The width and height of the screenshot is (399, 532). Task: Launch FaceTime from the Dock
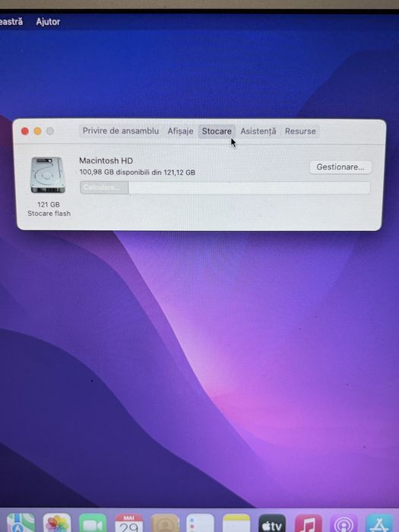point(93,523)
